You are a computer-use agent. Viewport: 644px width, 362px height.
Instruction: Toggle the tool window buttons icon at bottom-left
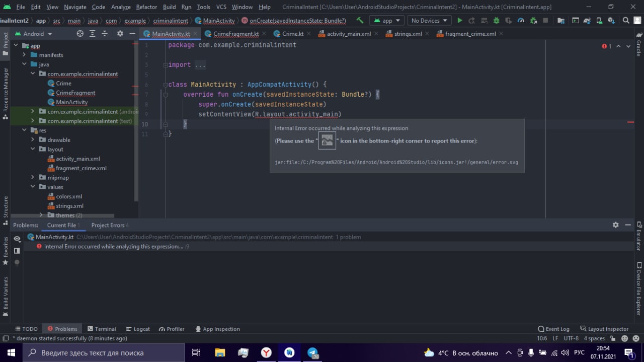(6, 339)
